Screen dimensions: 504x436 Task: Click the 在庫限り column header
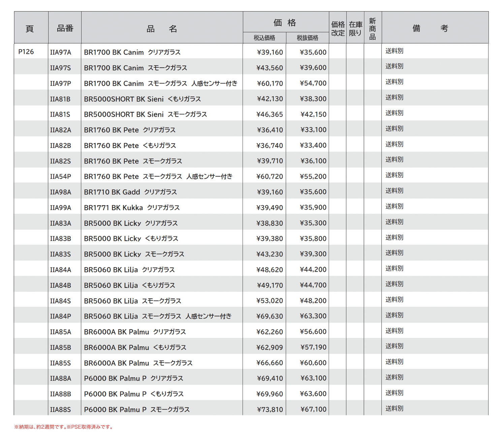click(x=355, y=29)
